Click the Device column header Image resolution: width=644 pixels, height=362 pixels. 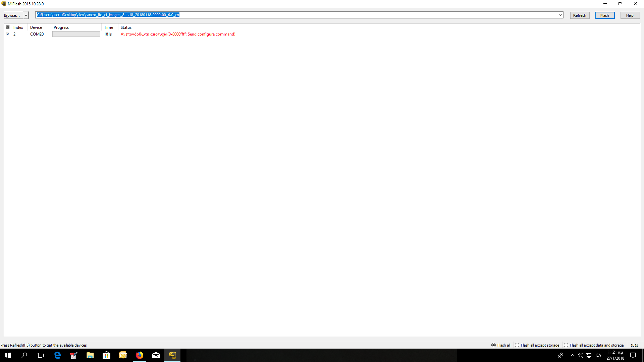coord(36,27)
